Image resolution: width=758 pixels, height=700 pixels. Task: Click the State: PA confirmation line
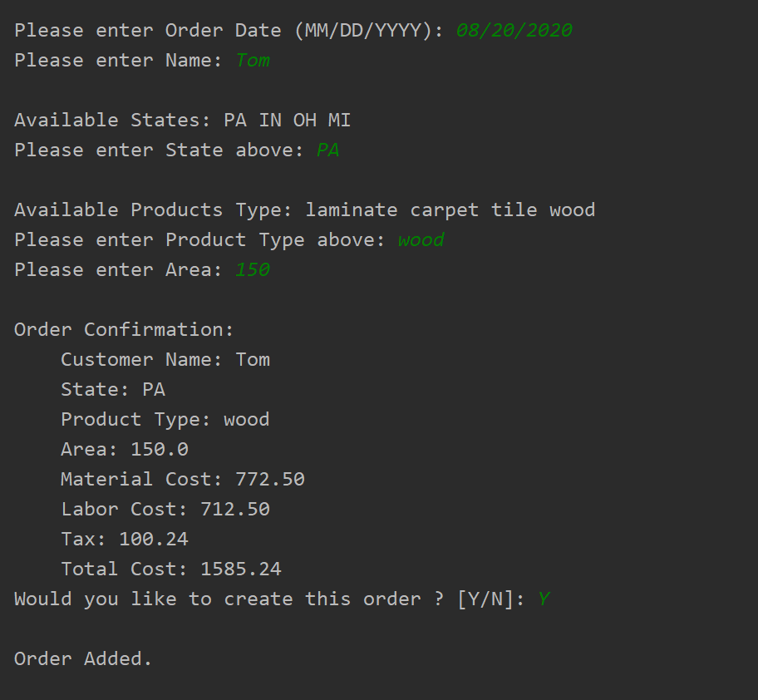(113, 390)
